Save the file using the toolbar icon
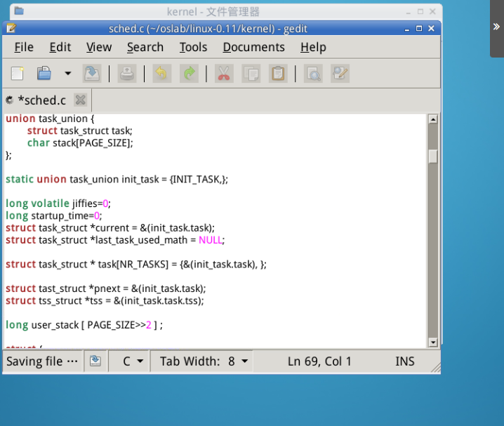Image resolution: width=504 pixels, height=426 pixels. pyautogui.click(x=92, y=74)
